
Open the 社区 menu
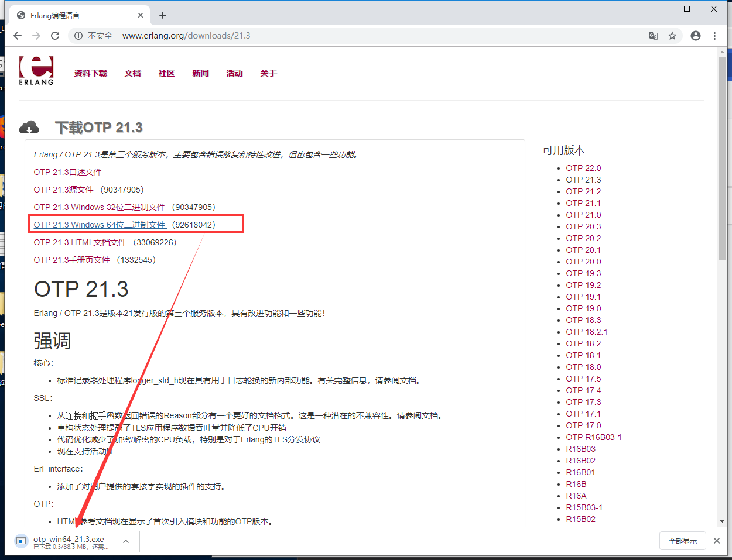click(x=166, y=73)
